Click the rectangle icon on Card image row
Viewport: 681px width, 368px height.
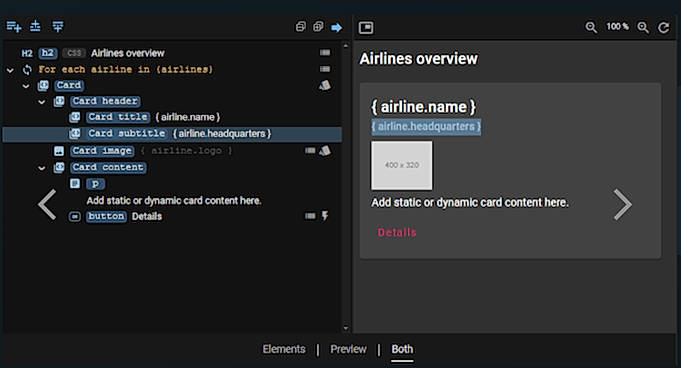(310, 151)
